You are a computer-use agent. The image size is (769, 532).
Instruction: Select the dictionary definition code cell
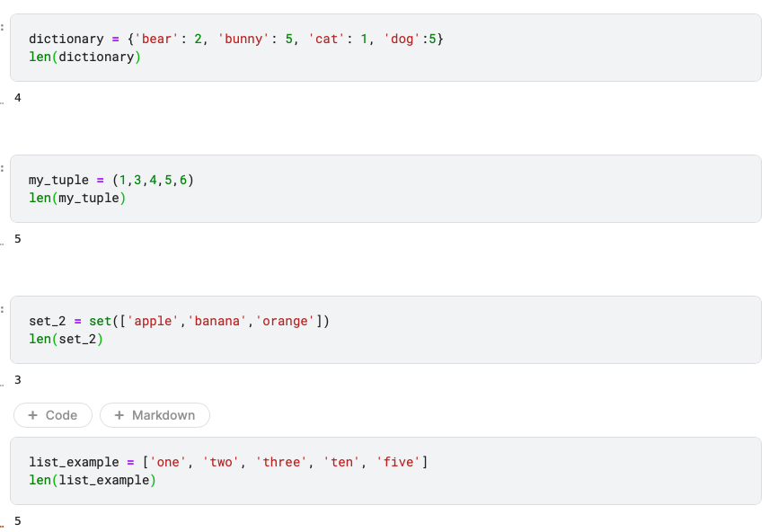(385, 48)
